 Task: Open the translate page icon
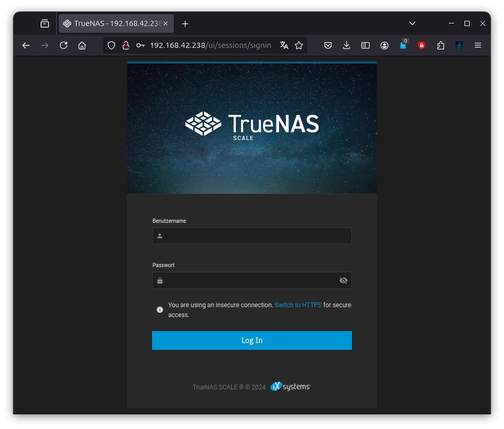[x=284, y=45]
